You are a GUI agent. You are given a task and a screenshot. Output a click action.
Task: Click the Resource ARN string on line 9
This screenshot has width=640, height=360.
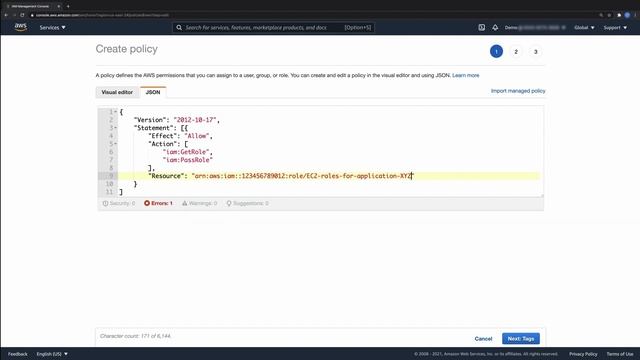tap(302, 176)
